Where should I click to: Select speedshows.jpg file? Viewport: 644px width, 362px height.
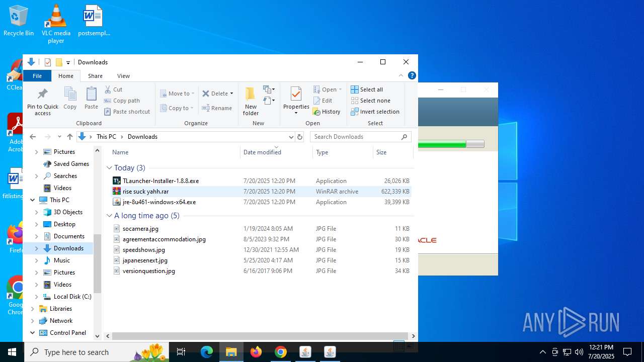tap(261, 250)
